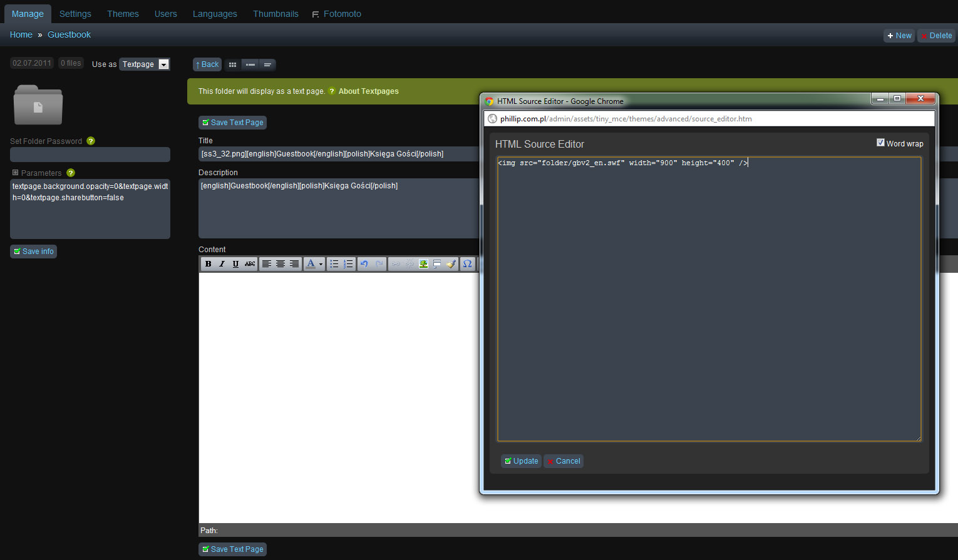Screen dimensions: 958x560
Task: Undo last edit in content editor
Action: pyautogui.click(x=364, y=264)
